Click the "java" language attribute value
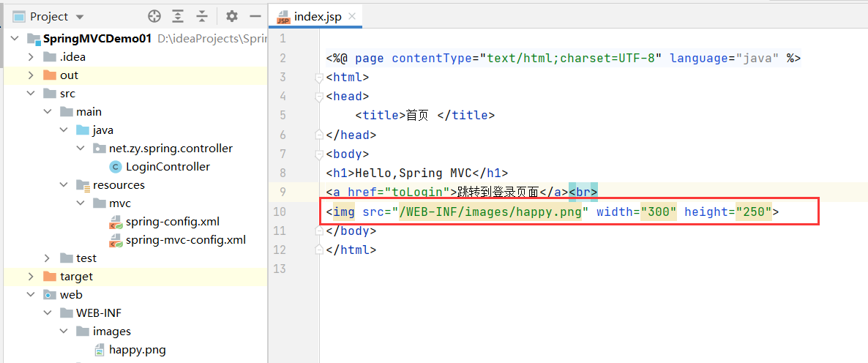 click(x=757, y=58)
